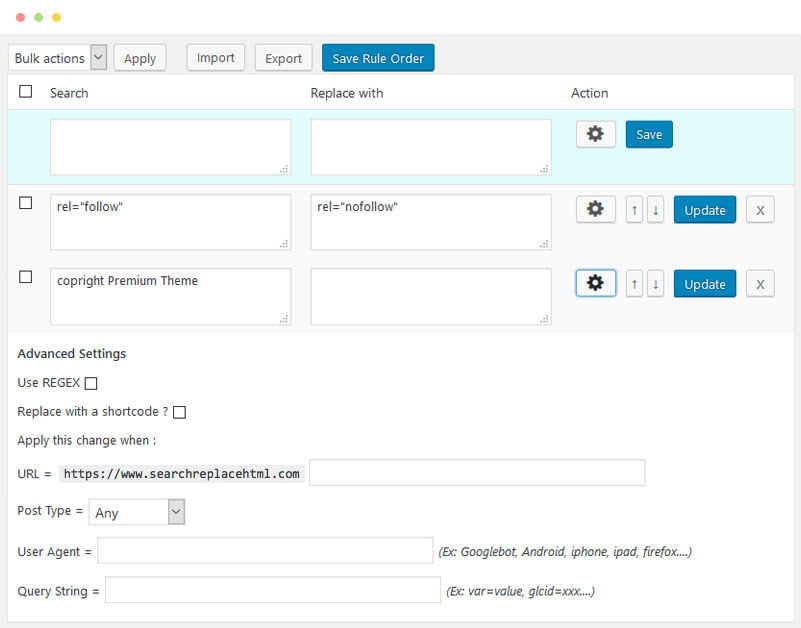Screen dimensions: 801x628
Task: Delete the rel="follow" rule with X
Action: click(760, 210)
